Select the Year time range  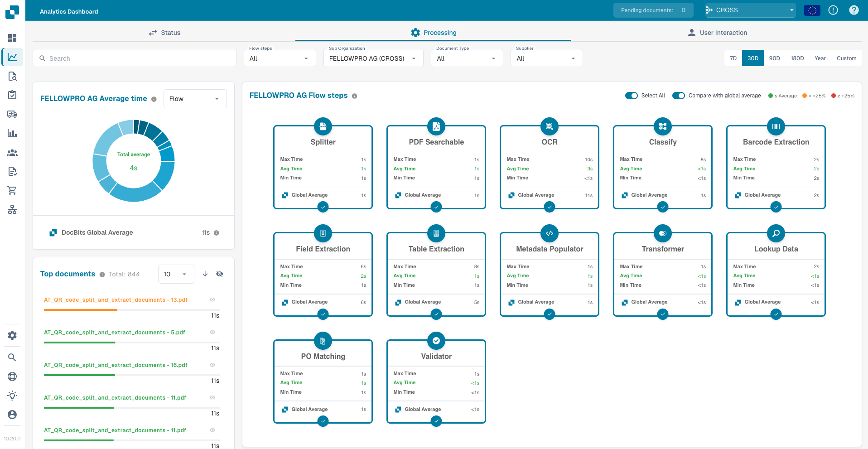click(820, 58)
